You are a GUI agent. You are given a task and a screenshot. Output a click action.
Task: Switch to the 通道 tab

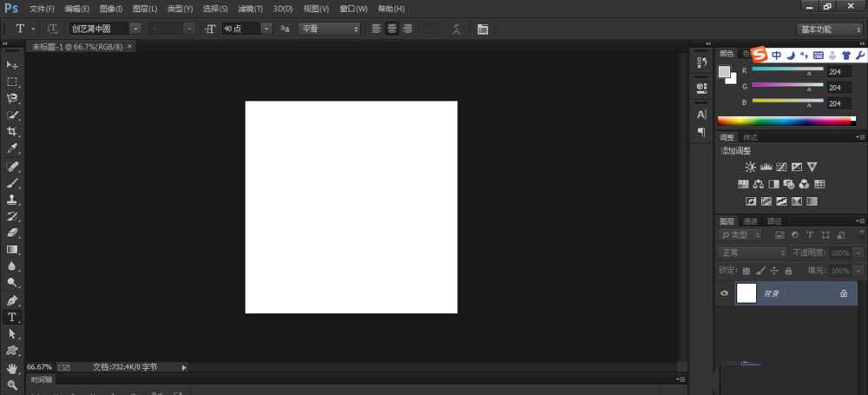pyautogui.click(x=750, y=221)
